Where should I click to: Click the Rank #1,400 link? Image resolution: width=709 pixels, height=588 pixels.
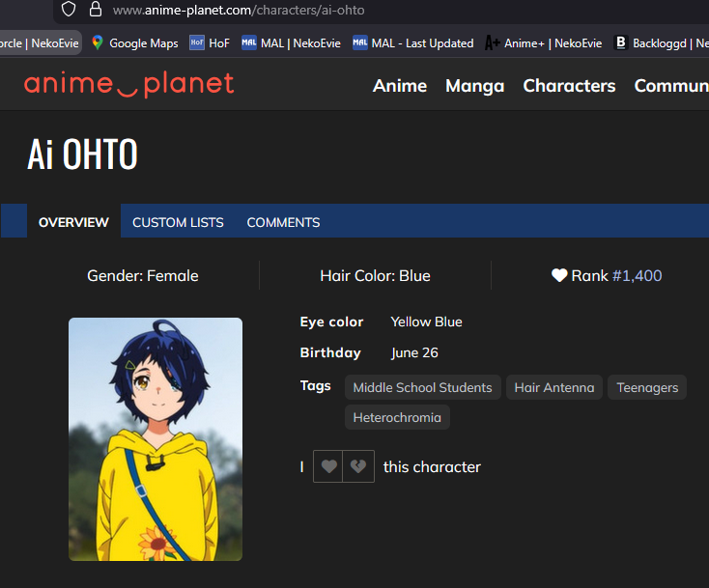tap(638, 275)
